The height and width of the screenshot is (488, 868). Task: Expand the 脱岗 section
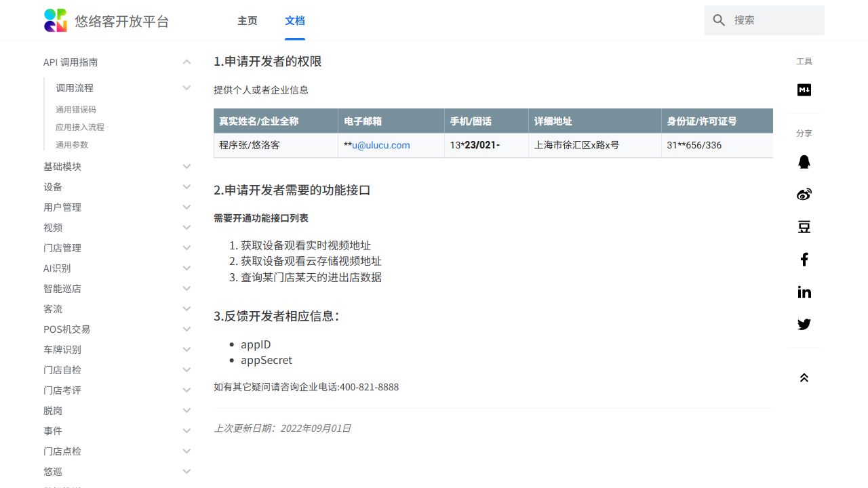[x=186, y=411]
